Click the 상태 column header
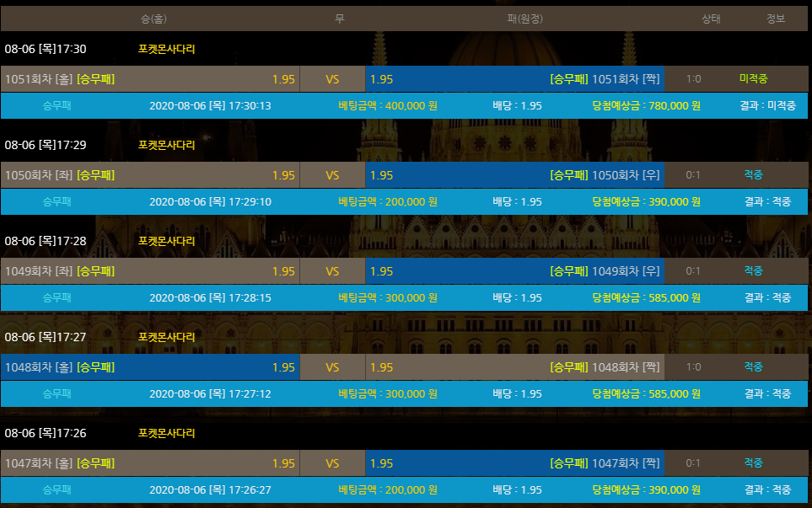 711,19
